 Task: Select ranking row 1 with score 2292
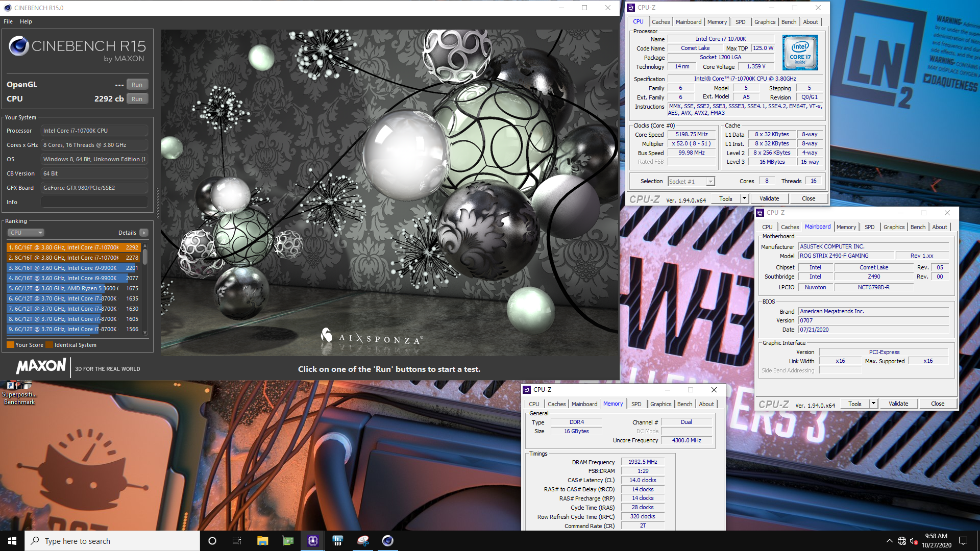[73, 247]
